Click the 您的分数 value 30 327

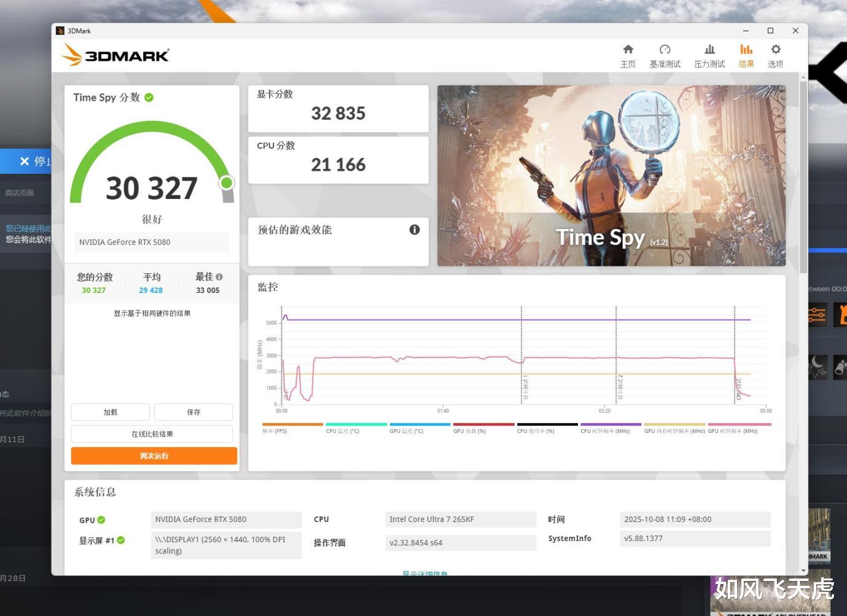(x=94, y=290)
